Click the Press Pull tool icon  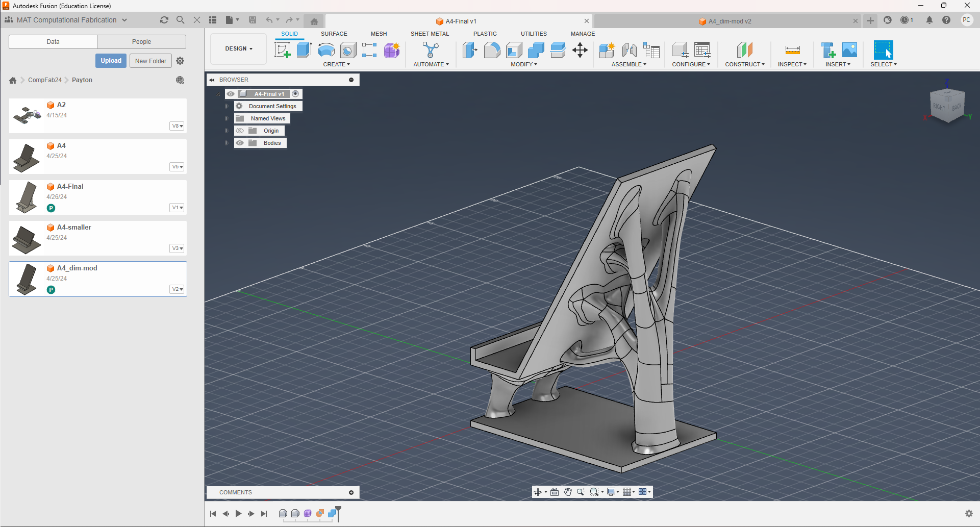[470, 50]
